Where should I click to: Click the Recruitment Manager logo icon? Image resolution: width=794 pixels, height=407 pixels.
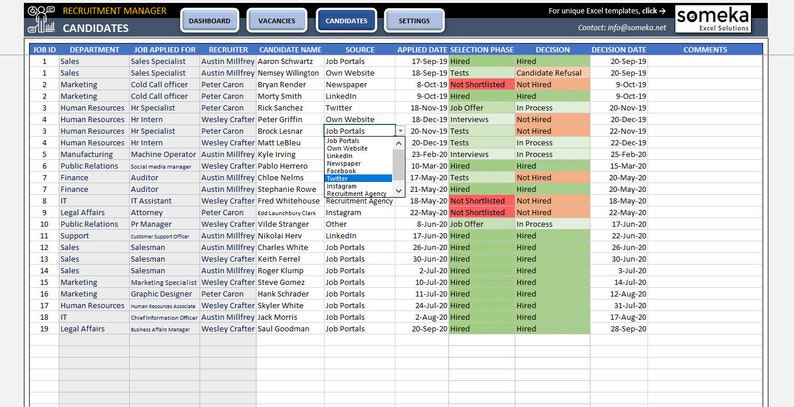(x=41, y=19)
